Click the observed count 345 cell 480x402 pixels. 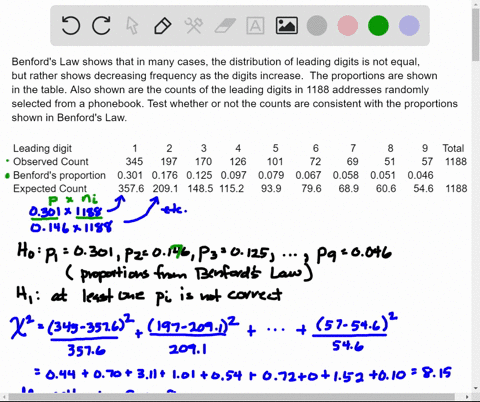pos(134,162)
